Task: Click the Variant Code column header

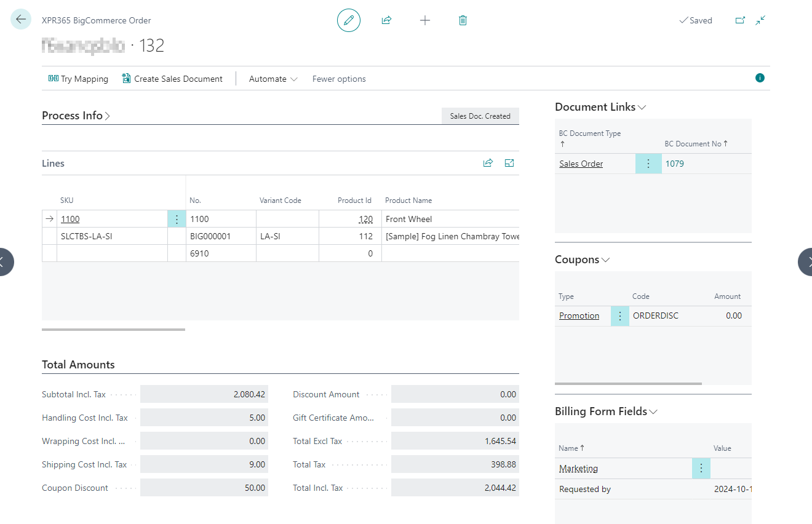Action: [x=280, y=200]
